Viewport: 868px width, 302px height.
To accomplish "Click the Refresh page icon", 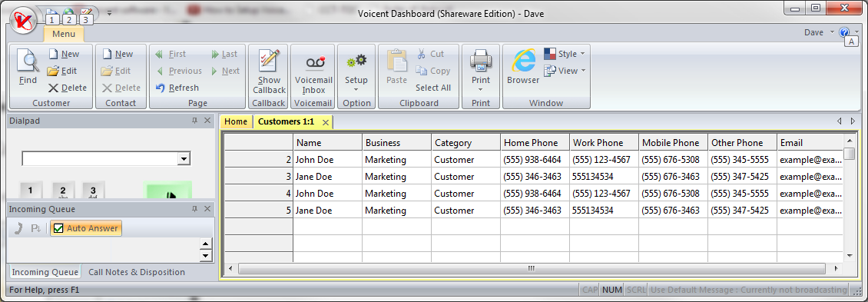I will coord(161,88).
